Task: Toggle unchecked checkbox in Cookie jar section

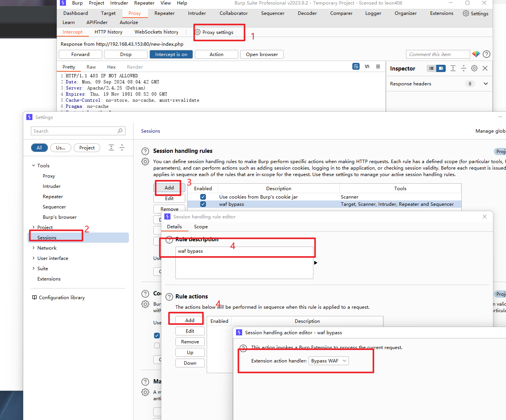Action: pyautogui.click(x=157, y=345)
